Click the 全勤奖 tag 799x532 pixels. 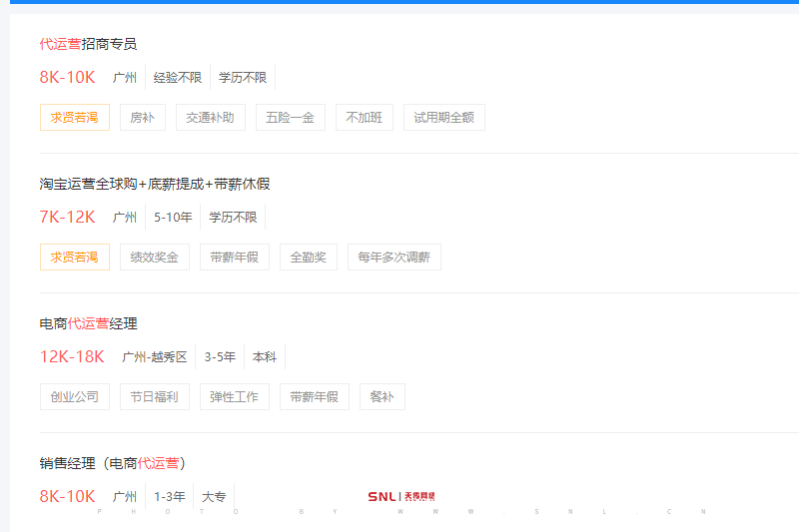pos(308,258)
